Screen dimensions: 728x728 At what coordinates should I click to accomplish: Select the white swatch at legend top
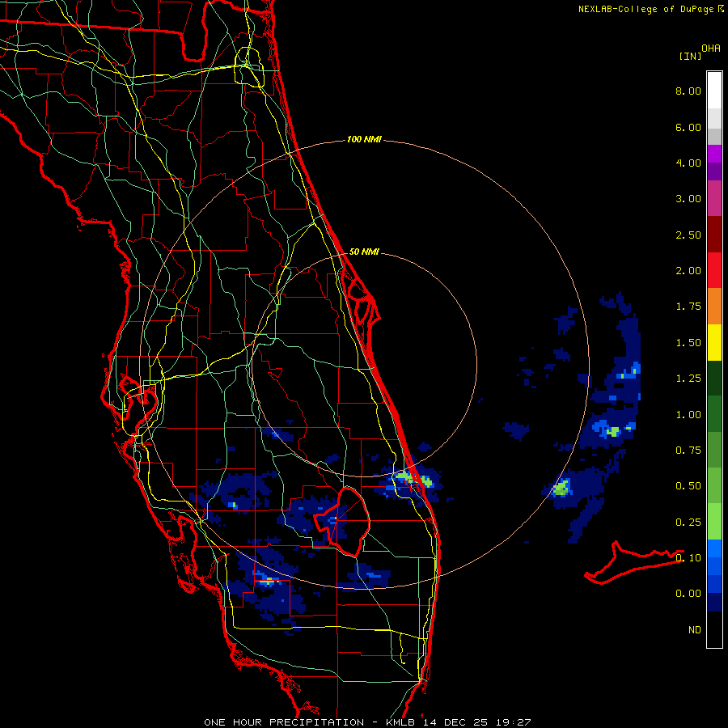click(x=714, y=91)
